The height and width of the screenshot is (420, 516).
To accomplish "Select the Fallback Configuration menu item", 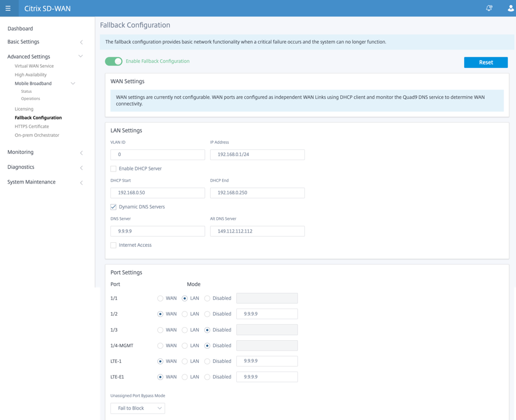I will point(38,118).
